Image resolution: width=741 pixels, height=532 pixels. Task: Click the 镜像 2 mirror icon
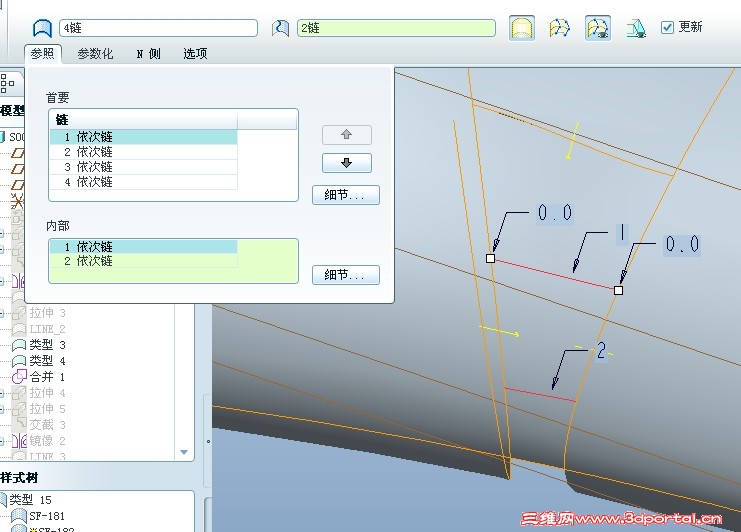(19, 441)
